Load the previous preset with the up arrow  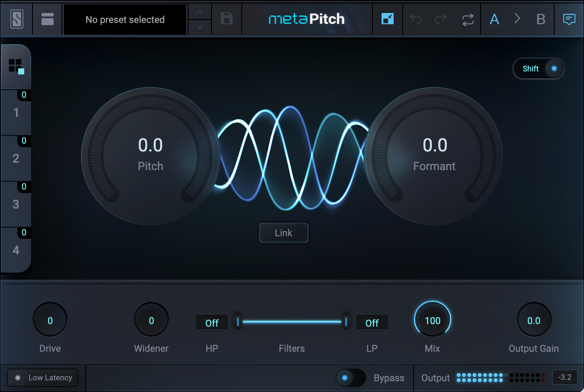click(200, 12)
